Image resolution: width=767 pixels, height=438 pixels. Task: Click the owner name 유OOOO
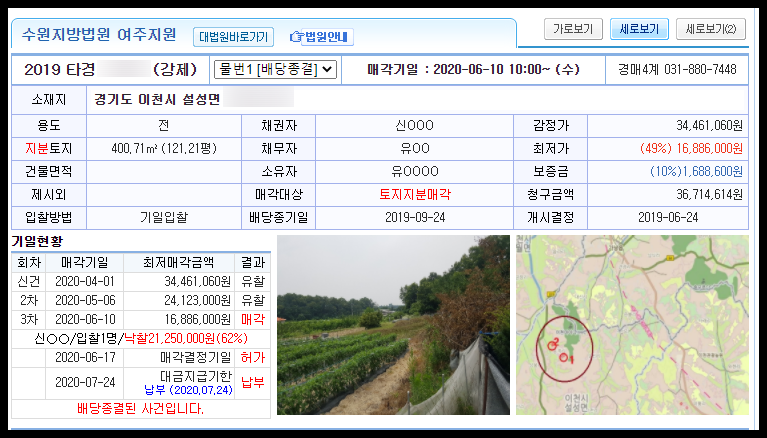pos(415,172)
